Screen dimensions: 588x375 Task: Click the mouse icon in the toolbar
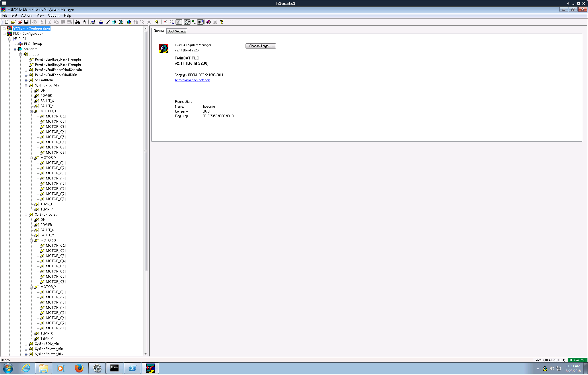pos(84,22)
